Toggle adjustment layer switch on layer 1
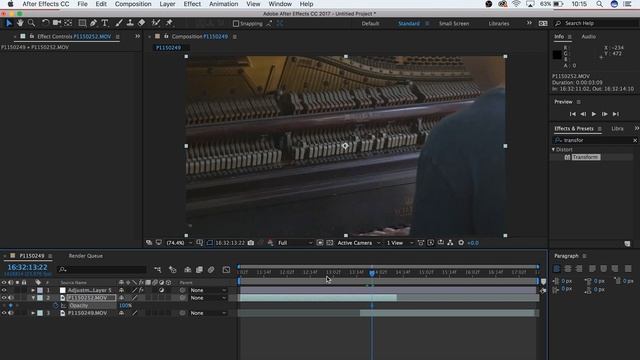Viewport: 640px width, 360px height. point(162,290)
